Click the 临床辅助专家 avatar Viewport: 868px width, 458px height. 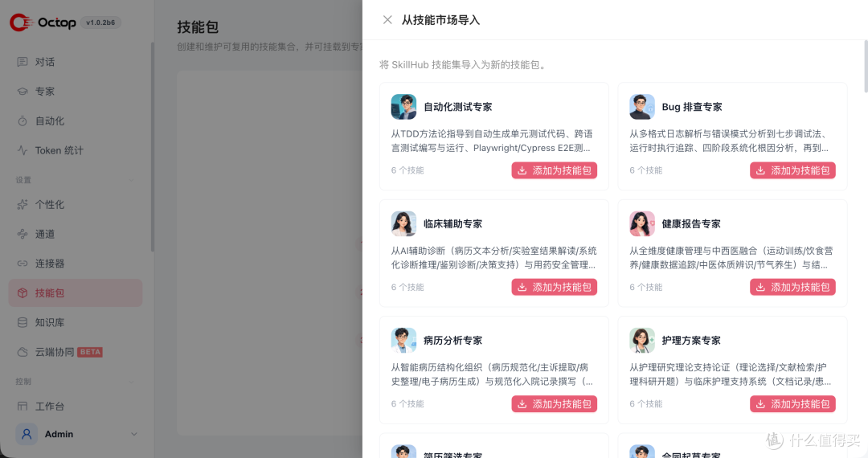pos(403,223)
